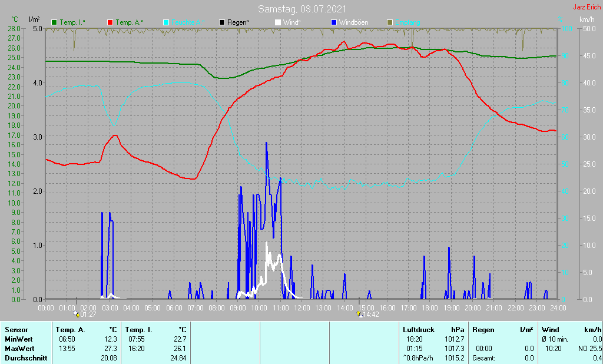Click the Regen time 00:00
The height and width of the screenshot is (364, 603).
coord(484,349)
